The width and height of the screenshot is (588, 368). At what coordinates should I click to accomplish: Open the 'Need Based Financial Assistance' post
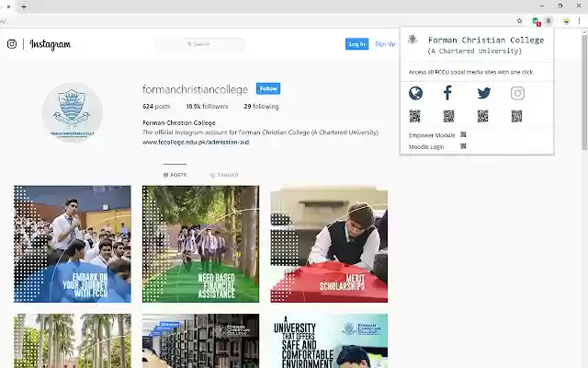tap(200, 244)
